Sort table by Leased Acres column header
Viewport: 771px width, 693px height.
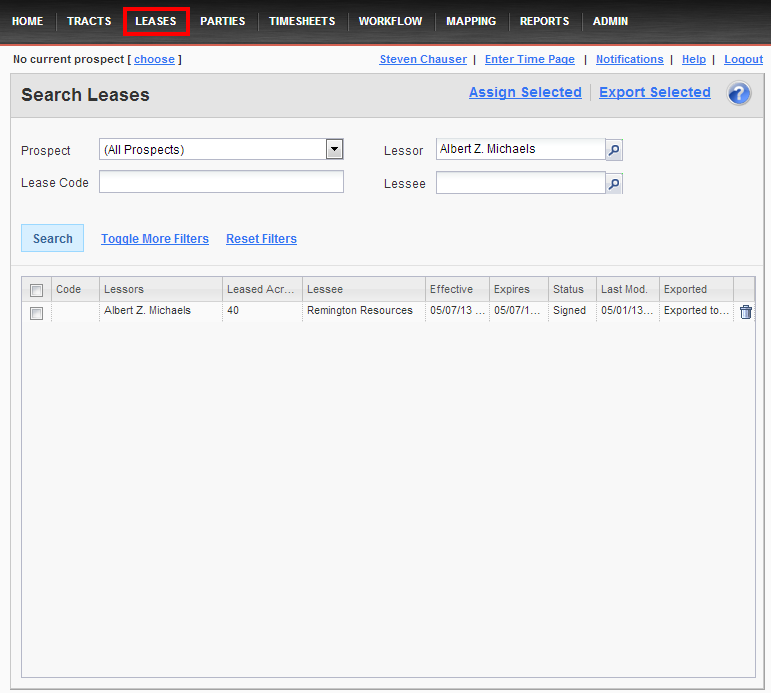coord(261,290)
